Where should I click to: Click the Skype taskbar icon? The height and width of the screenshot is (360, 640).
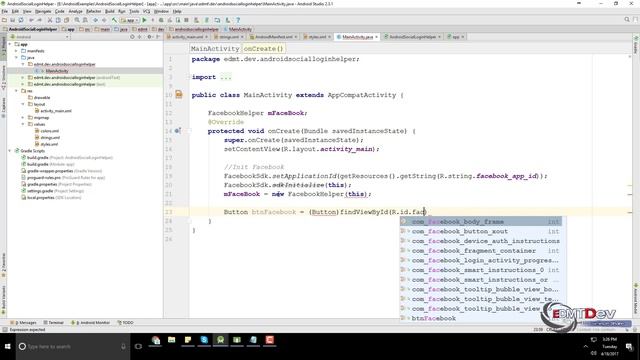204,340
